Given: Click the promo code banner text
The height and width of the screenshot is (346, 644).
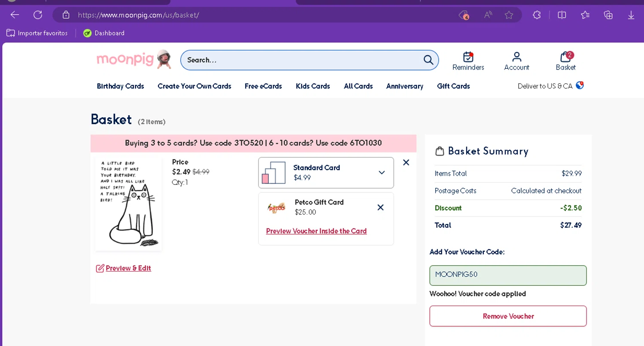Looking at the screenshot, I should click(x=253, y=143).
